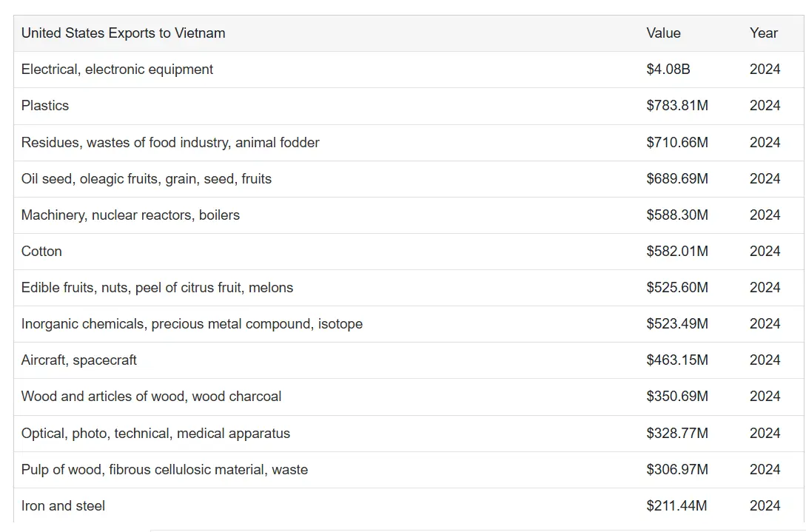The image size is (806, 532).
Task: Open Oil seed, oleagic fruits entry
Action: click(x=146, y=178)
